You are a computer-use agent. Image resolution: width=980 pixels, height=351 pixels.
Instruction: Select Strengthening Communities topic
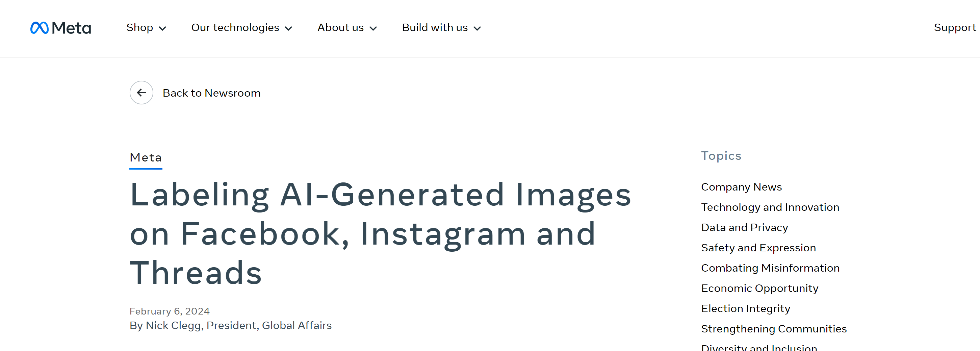click(x=773, y=329)
